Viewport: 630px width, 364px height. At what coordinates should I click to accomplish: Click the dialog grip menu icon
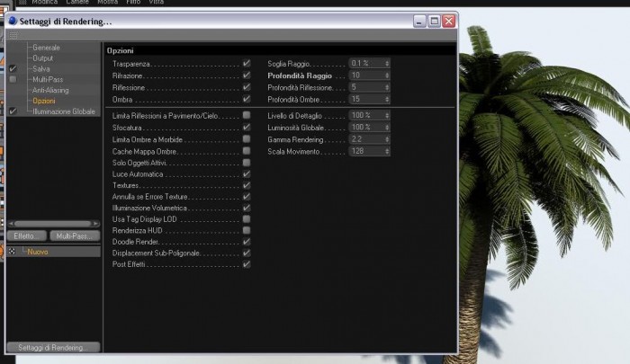tap(13, 35)
